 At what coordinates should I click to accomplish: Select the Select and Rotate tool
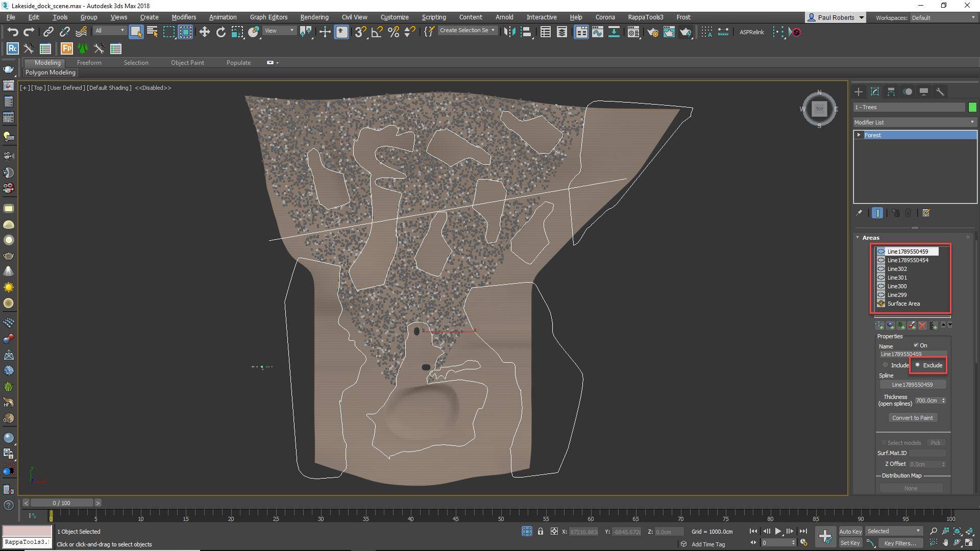[x=221, y=32]
